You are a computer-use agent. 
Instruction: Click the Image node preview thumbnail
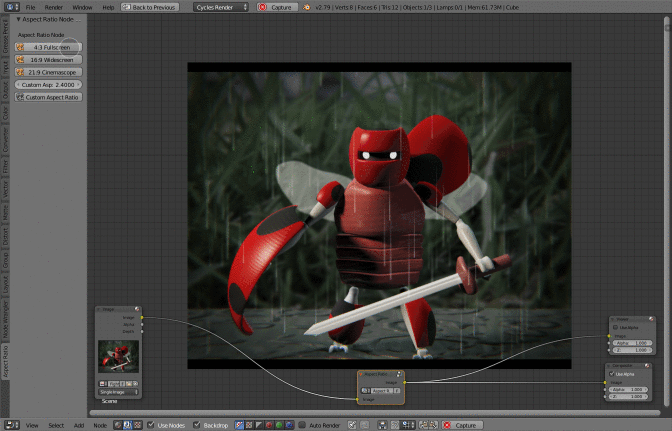click(118, 356)
